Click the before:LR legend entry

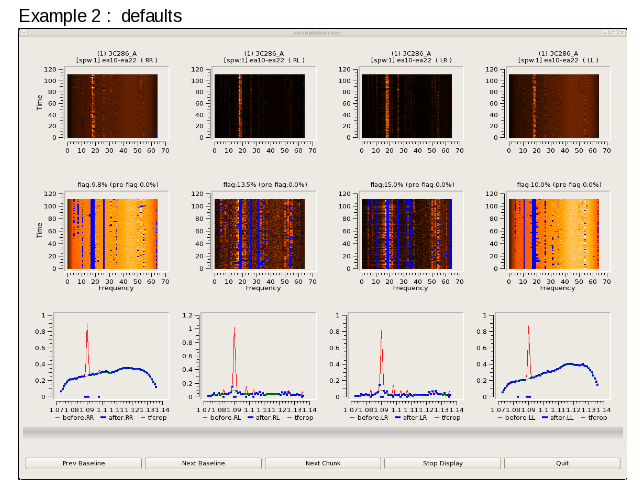click(368, 418)
